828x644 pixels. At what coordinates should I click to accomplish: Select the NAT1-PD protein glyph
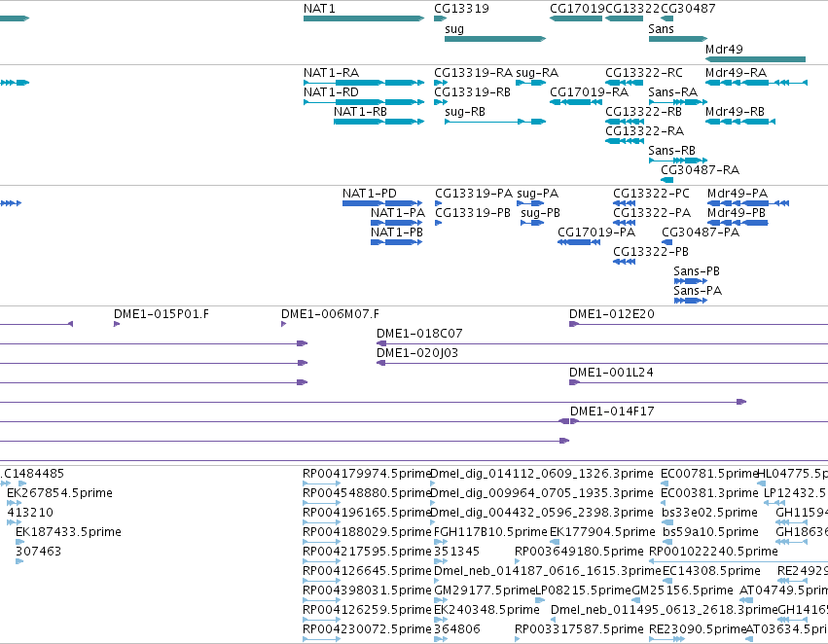(382, 203)
